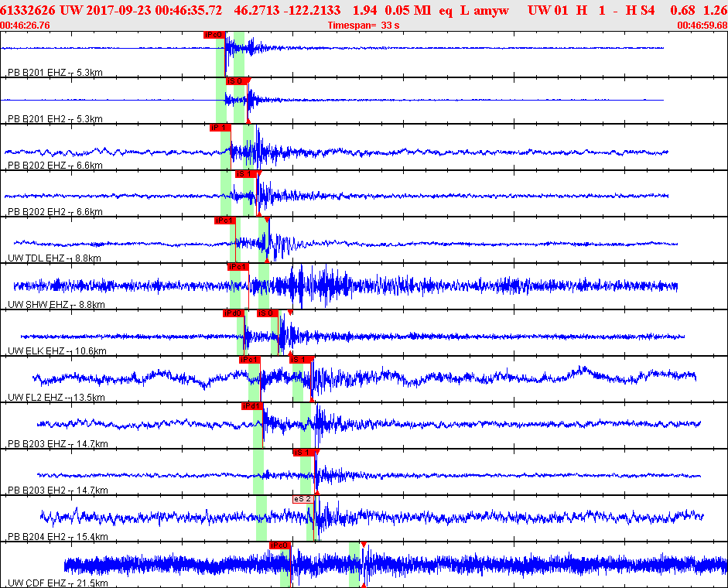Select the iS 1 pick on PB B202 EH2
This screenshot has height=588, width=728.
245,174
